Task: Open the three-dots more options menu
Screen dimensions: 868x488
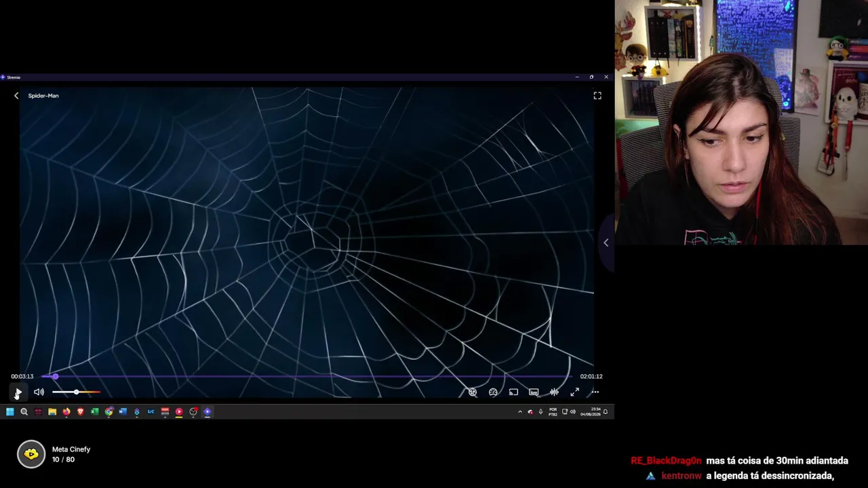Action: [595, 392]
